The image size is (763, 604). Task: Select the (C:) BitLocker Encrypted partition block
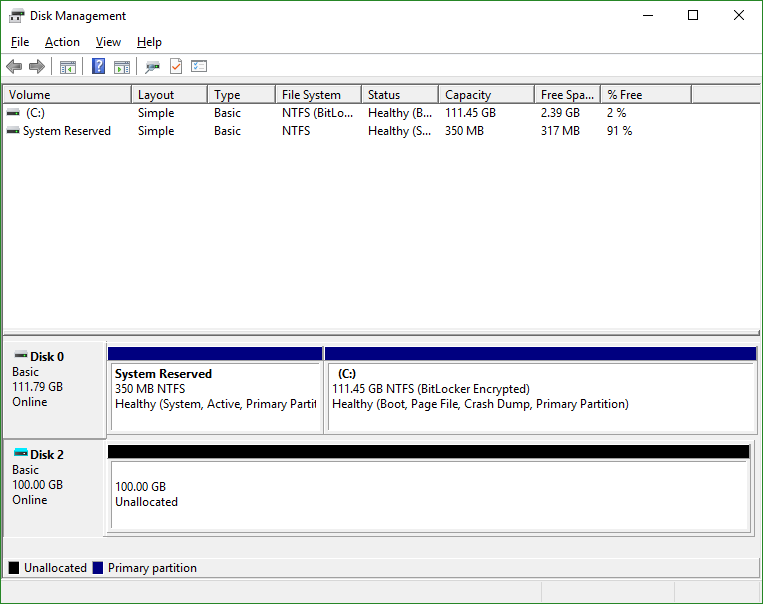pyautogui.click(x=540, y=396)
